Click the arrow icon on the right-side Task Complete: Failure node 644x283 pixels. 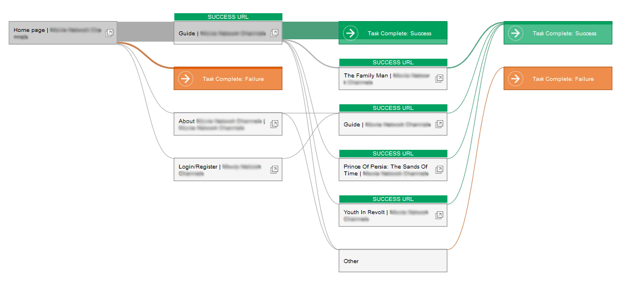[x=515, y=79]
